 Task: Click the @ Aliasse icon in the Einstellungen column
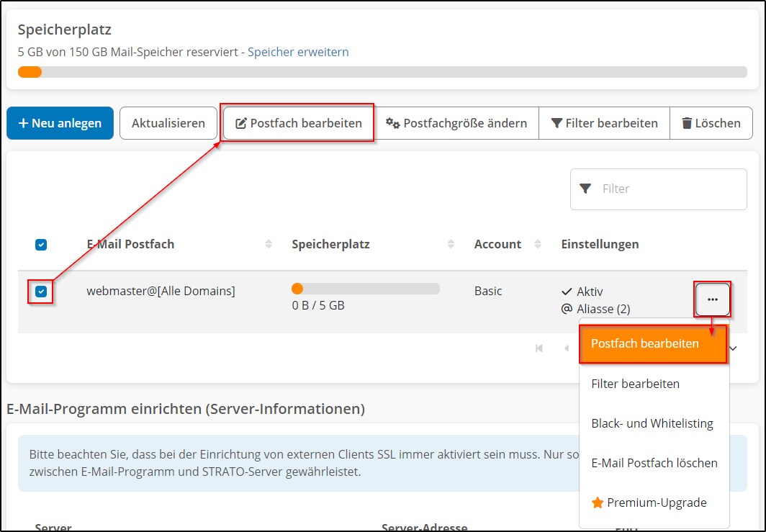point(568,309)
